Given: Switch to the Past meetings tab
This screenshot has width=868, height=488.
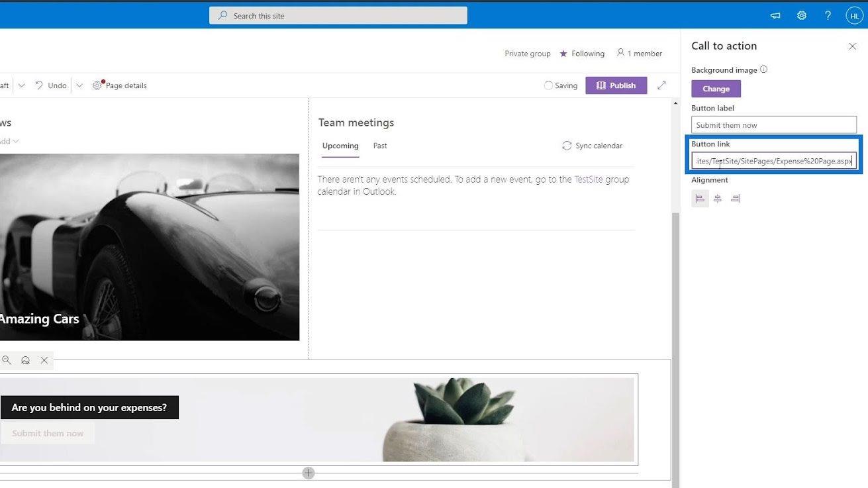Looking at the screenshot, I should pyautogui.click(x=380, y=146).
